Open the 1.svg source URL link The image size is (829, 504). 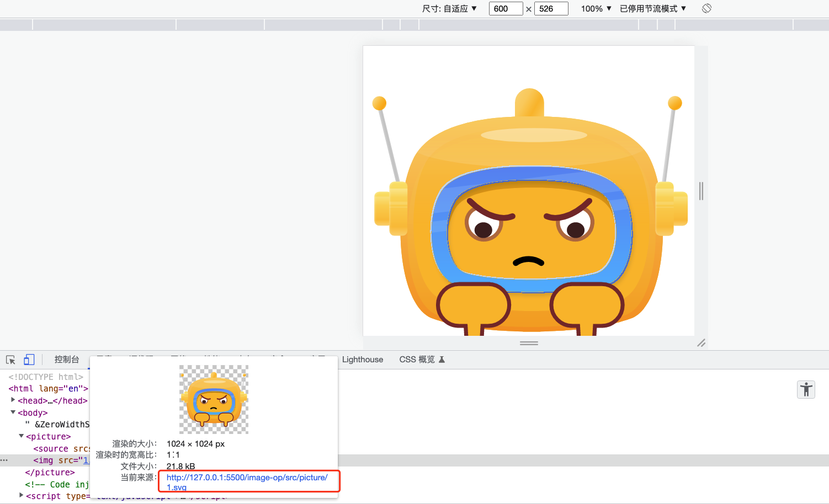tap(247, 482)
